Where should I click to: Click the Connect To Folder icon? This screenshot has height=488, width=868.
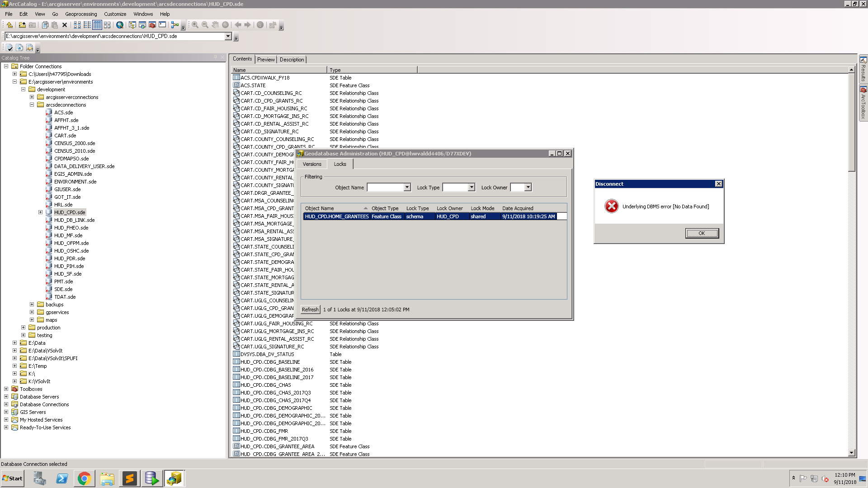click(x=22, y=25)
